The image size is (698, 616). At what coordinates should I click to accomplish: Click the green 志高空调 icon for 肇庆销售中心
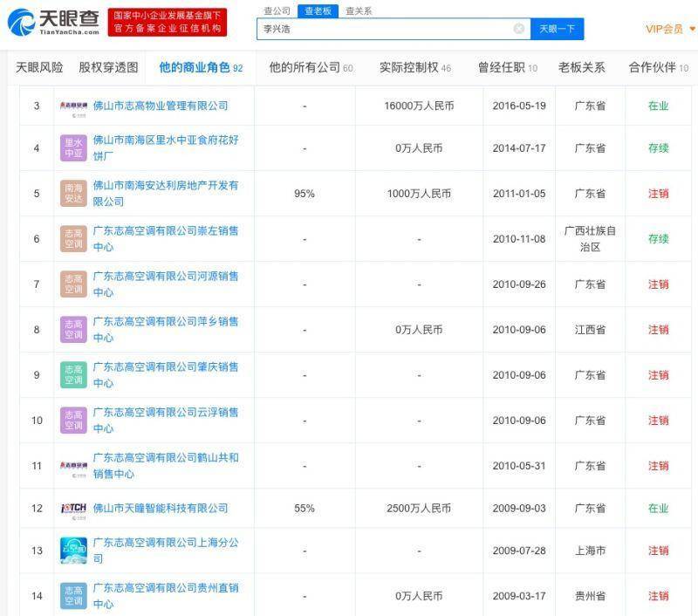click(73, 375)
